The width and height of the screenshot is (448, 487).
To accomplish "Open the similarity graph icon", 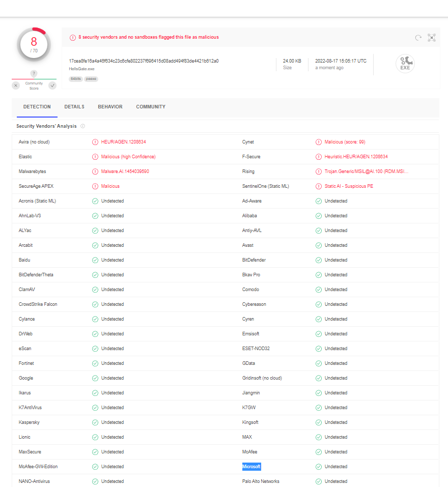I will click(x=432, y=38).
